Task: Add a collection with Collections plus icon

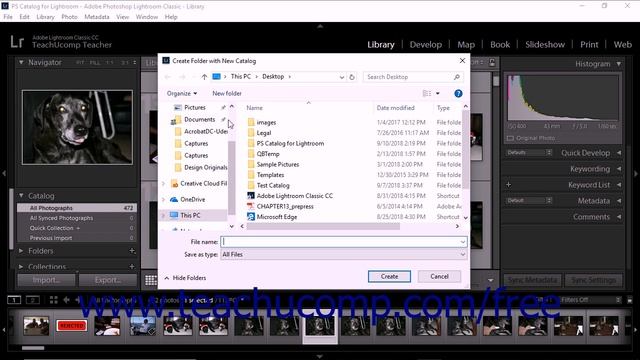Action: tap(132, 267)
